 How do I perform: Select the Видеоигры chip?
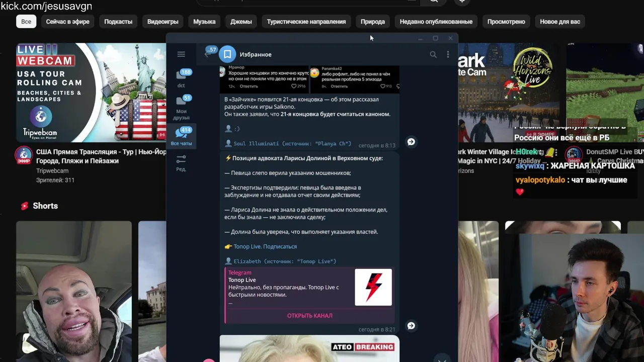pyautogui.click(x=163, y=22)
